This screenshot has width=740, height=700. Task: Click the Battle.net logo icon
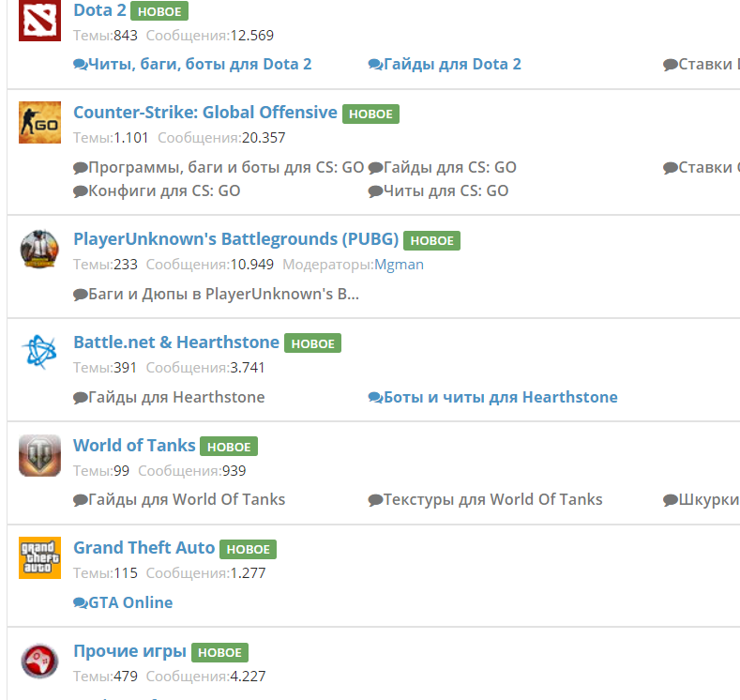point(39,352)
